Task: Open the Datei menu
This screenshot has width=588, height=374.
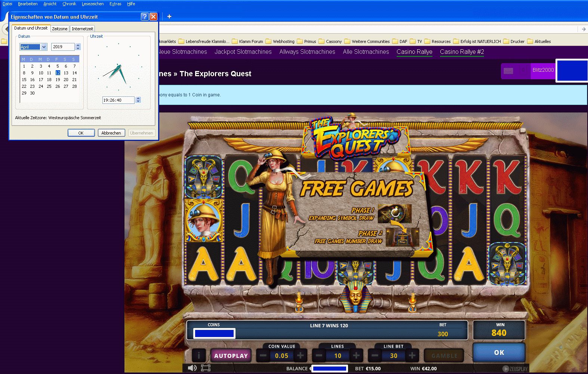Action: point(7,4)
